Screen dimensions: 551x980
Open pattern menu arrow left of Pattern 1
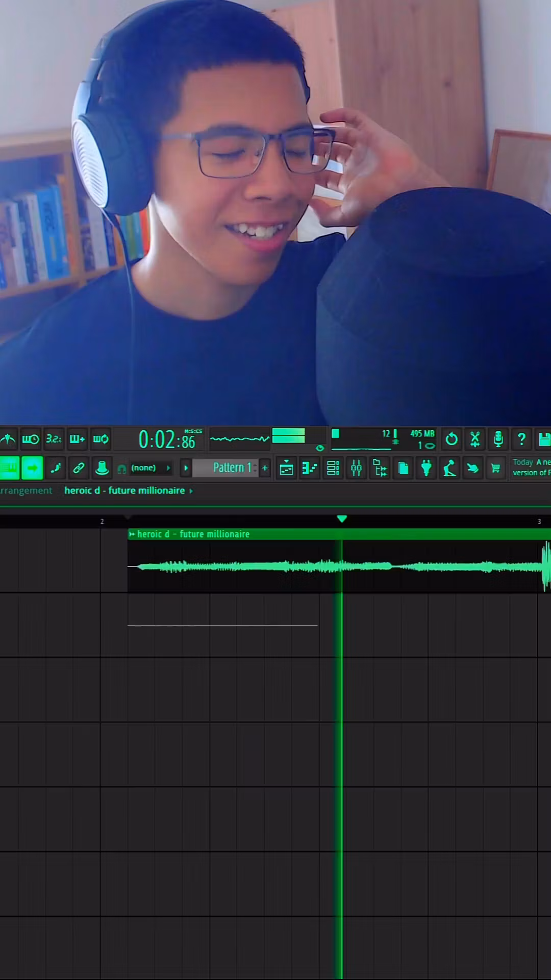click(186, 468)
